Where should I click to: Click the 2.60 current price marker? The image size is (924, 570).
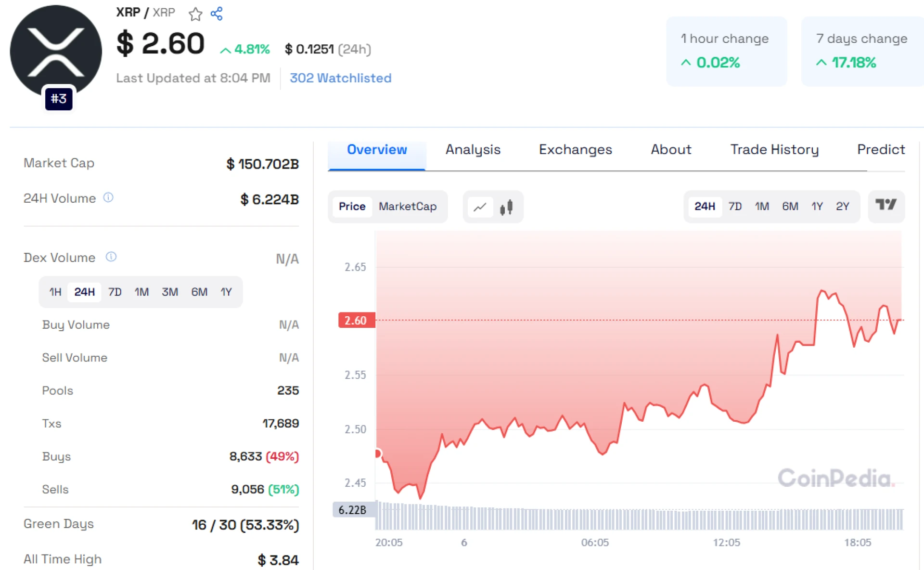356,320
